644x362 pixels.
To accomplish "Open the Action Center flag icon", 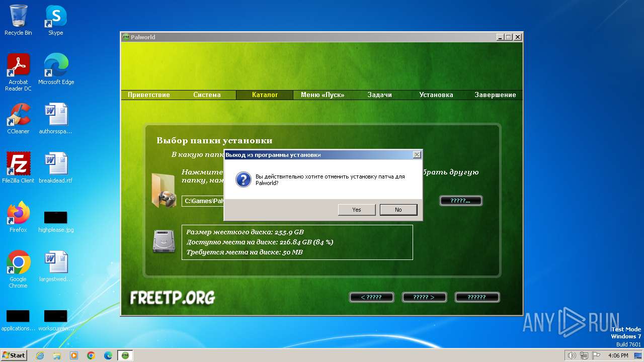I will click(596, 355).
